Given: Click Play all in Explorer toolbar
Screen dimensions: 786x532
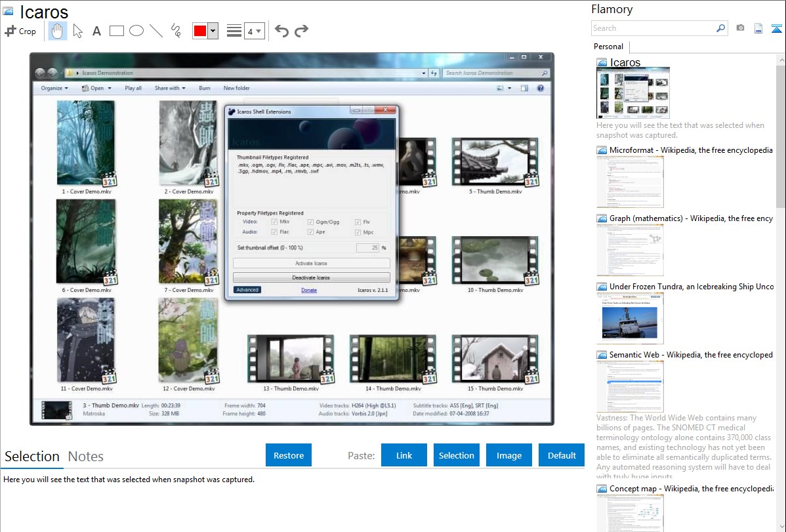Looking at the screenshot, I should click(133, 89).
